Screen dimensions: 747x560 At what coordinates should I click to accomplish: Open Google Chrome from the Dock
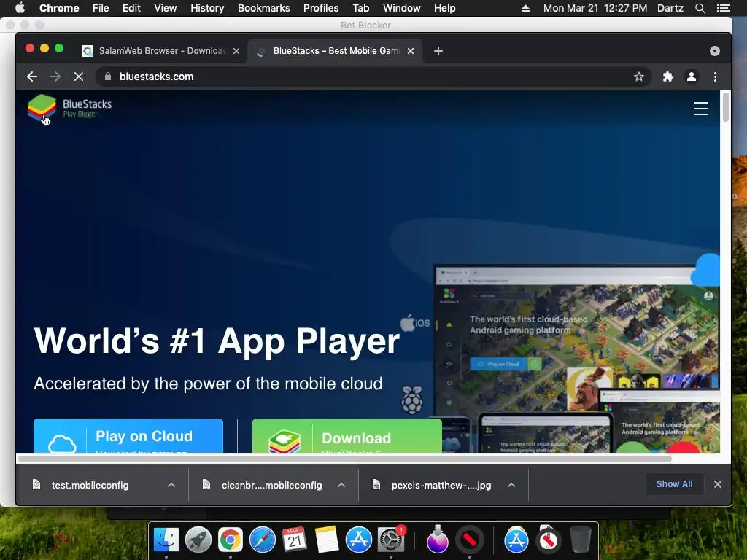(x=230, y=540)
